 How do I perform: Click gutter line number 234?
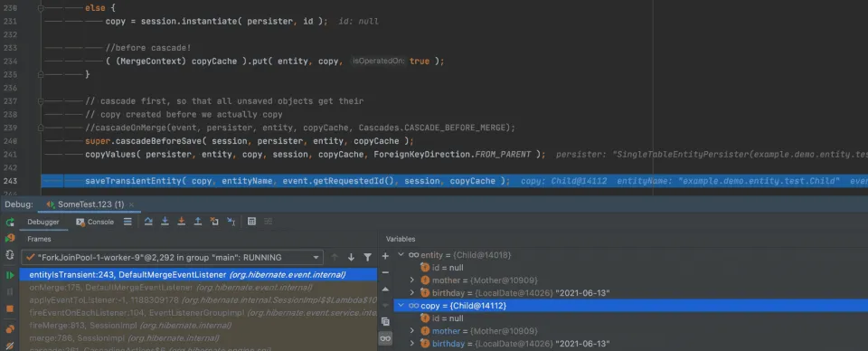[11, 62]
